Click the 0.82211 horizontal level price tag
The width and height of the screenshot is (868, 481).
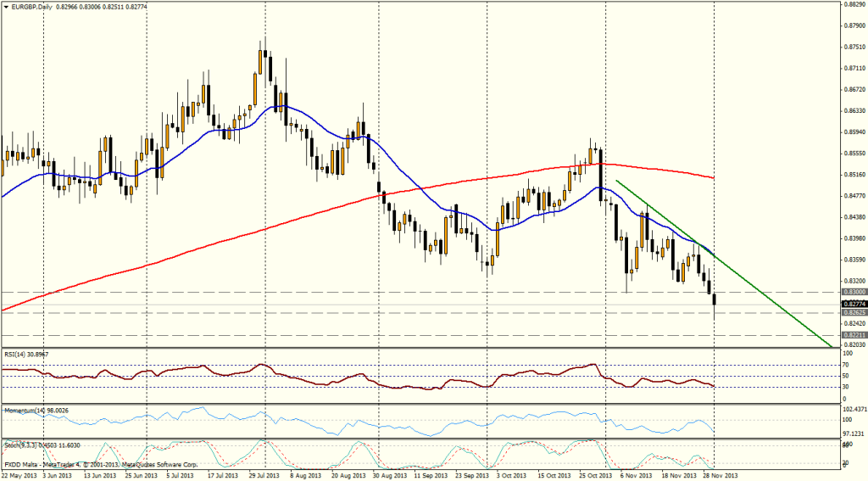[x=854, y=335]
